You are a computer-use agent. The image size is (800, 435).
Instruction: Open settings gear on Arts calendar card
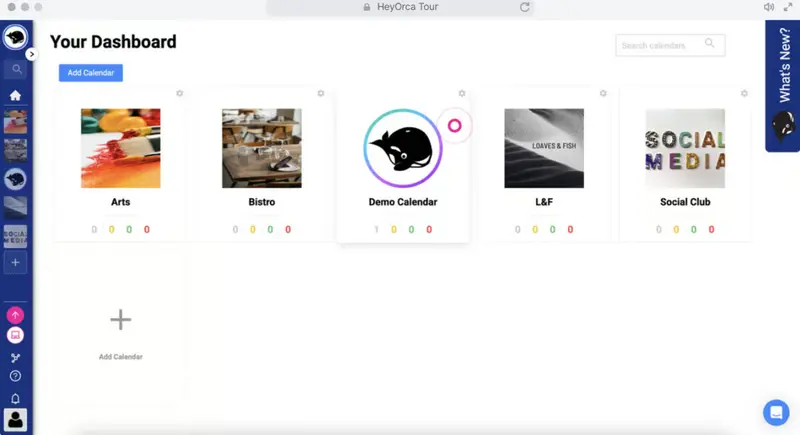(180, 93)
